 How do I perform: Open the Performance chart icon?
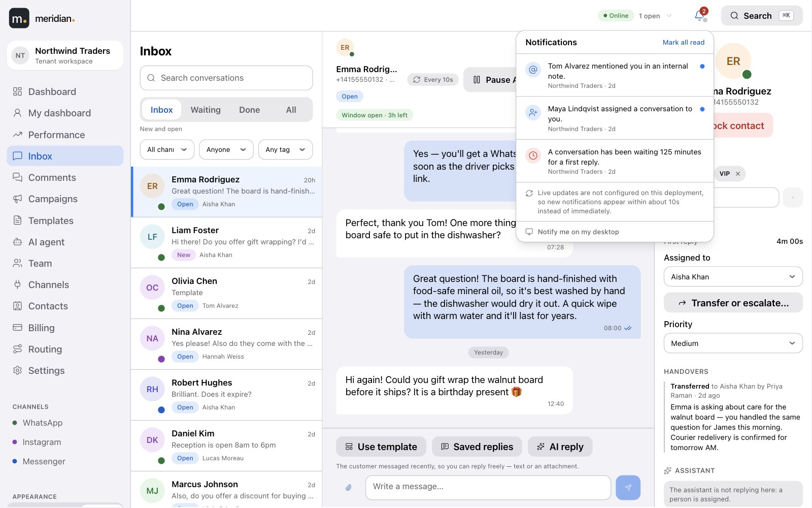pos(18,135)
